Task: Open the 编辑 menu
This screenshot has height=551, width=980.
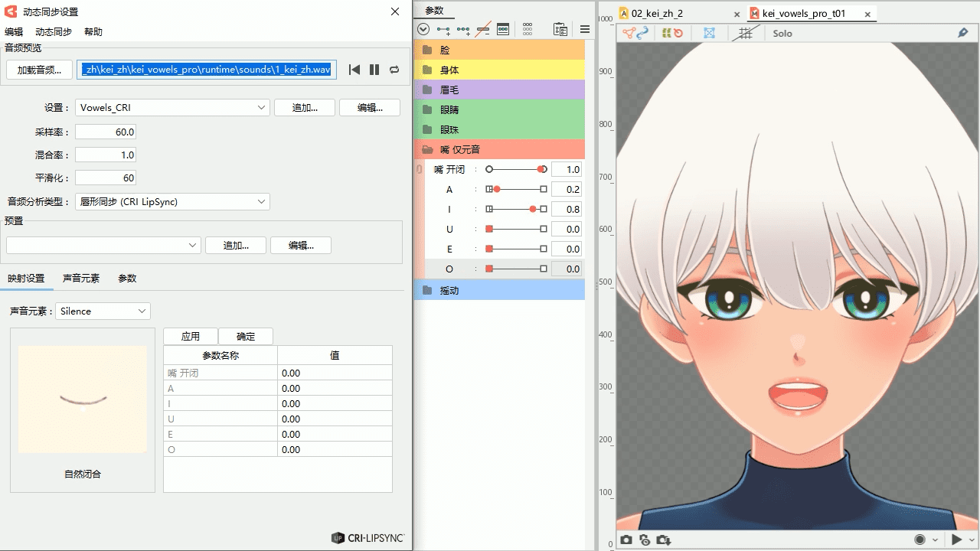Action: 14,32
